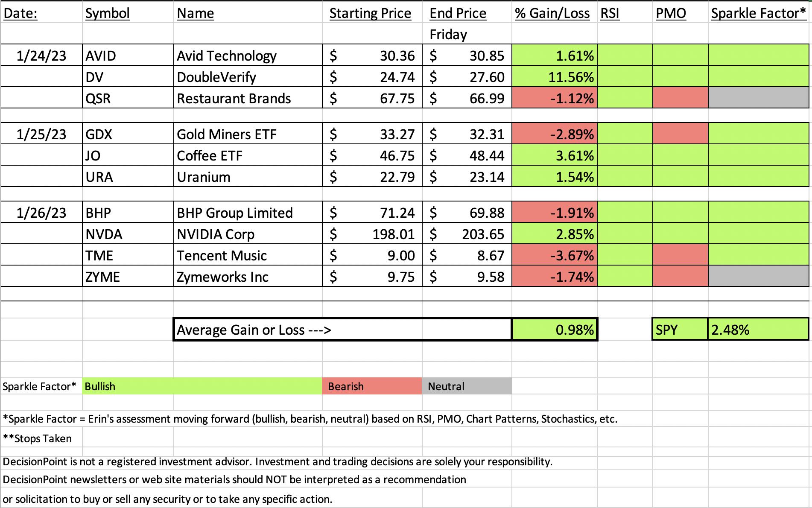Click the red PMO cell in GDX row
812x508 pixels.
click(681, 134)
